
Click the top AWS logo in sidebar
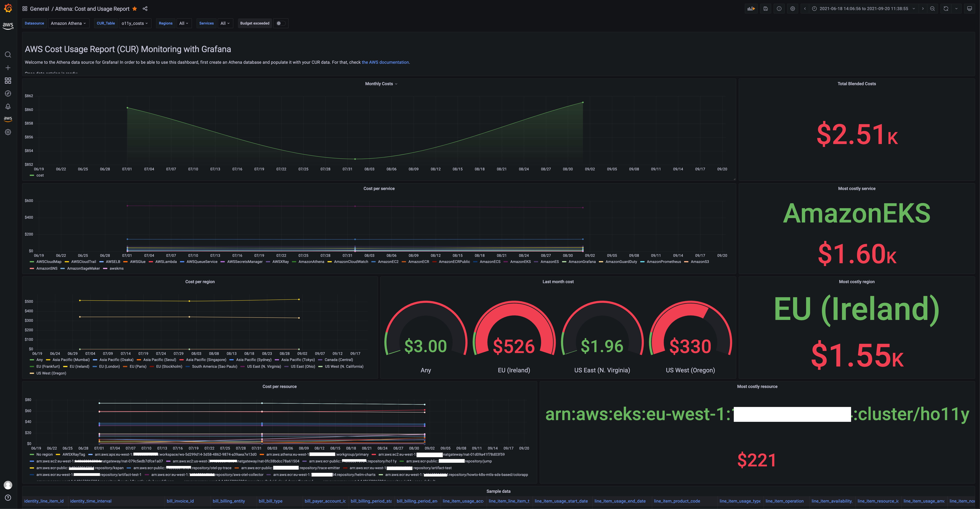[x=8, y=26]
